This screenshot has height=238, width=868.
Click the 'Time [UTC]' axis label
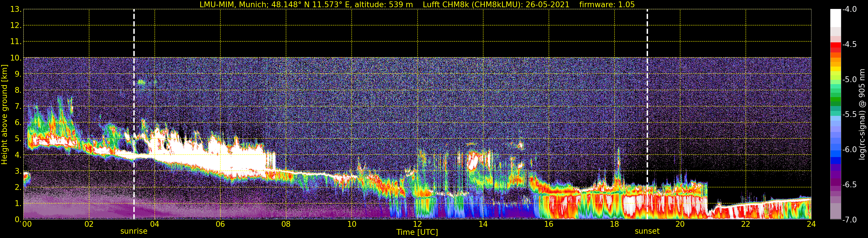tap(417, 232)
